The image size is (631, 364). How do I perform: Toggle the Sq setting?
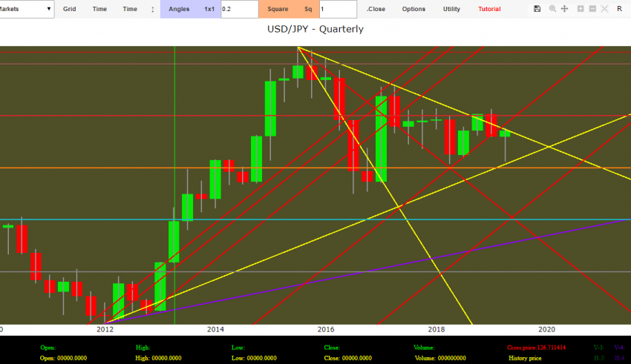coord(308,9)
